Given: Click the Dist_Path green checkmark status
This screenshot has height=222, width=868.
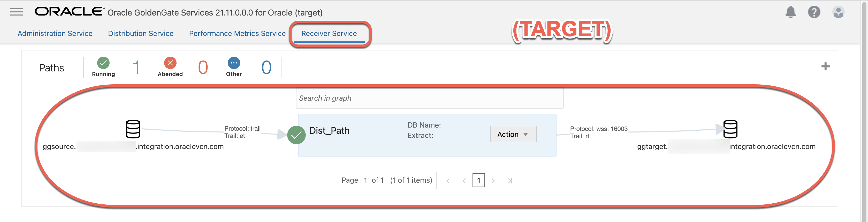Looking at the screenshot, I should (x=296, y=135).
